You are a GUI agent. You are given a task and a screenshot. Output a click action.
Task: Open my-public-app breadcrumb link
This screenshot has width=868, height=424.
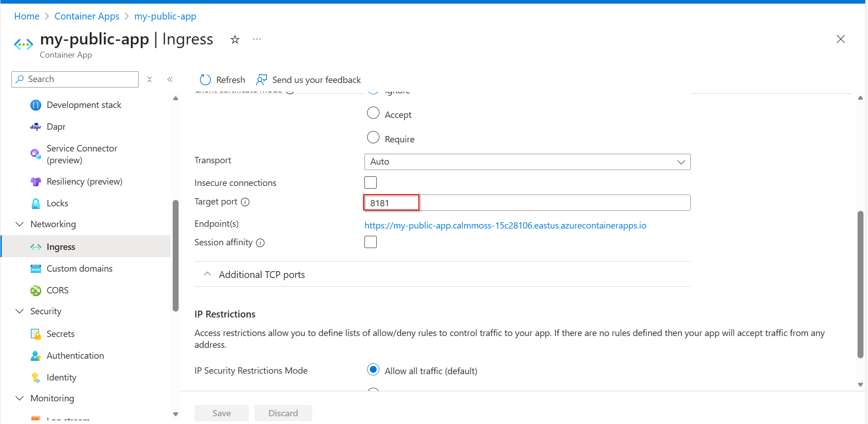pyautogui.click(x=165, y=16)
